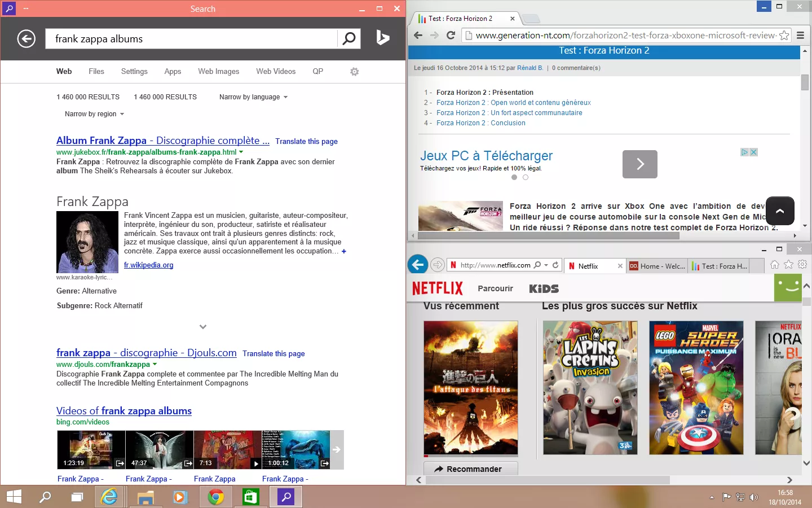812x508 pixels.
Task: Open taskbar search magnifier
Action: click(45, 497)
